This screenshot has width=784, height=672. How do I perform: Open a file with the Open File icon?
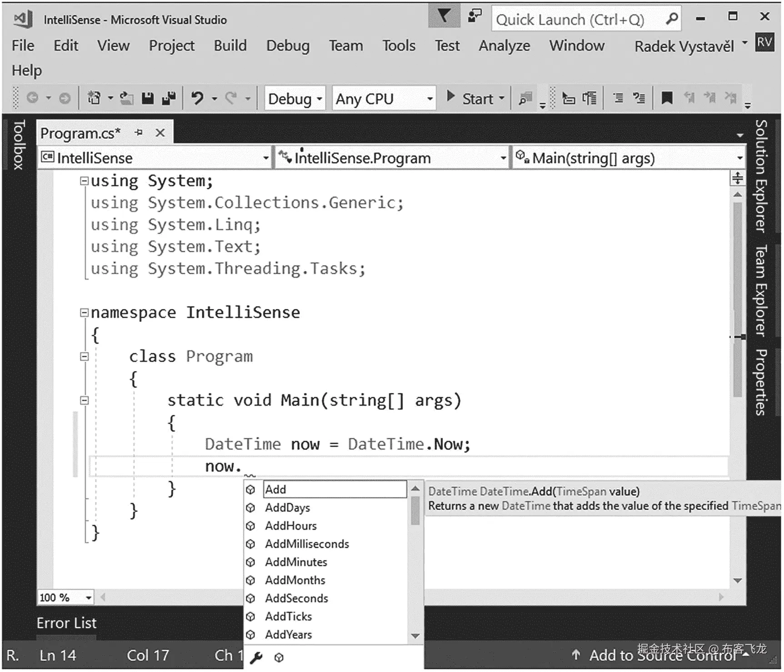tap(126, 98)
